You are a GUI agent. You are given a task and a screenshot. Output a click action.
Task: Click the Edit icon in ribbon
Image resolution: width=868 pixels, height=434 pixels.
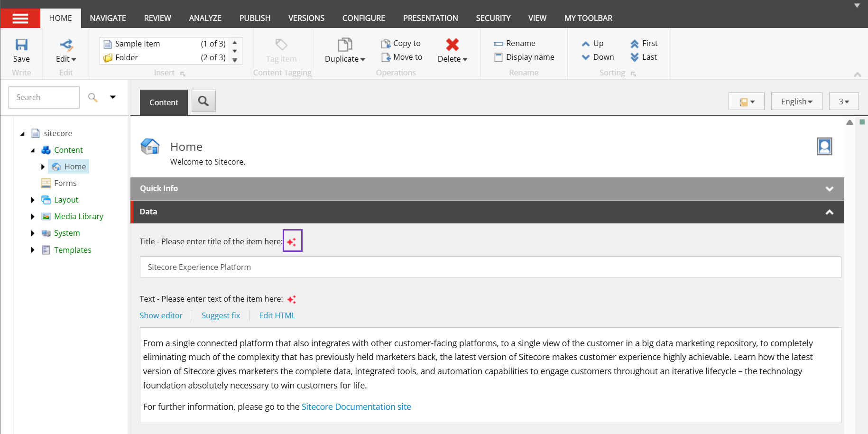tap(66, 45)
